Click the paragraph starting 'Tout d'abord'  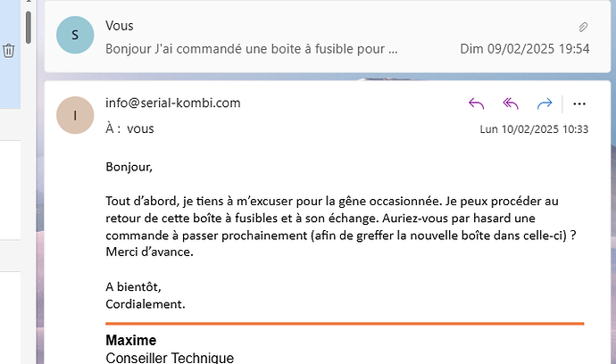(x=341, y=227)
